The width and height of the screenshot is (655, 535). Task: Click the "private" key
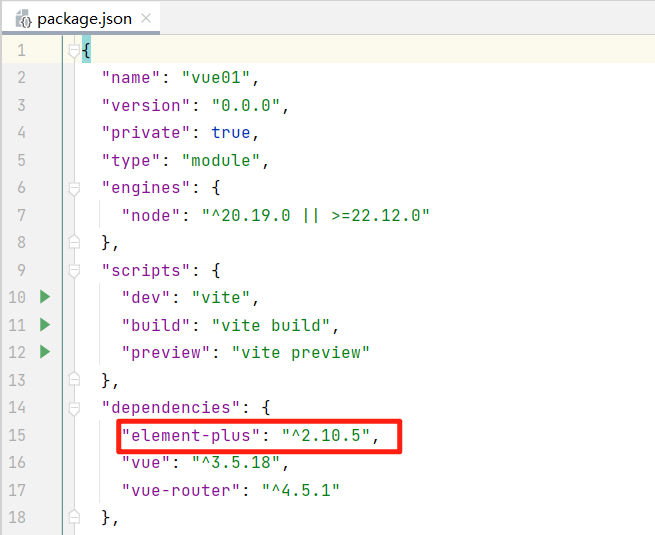coord(146,133)
